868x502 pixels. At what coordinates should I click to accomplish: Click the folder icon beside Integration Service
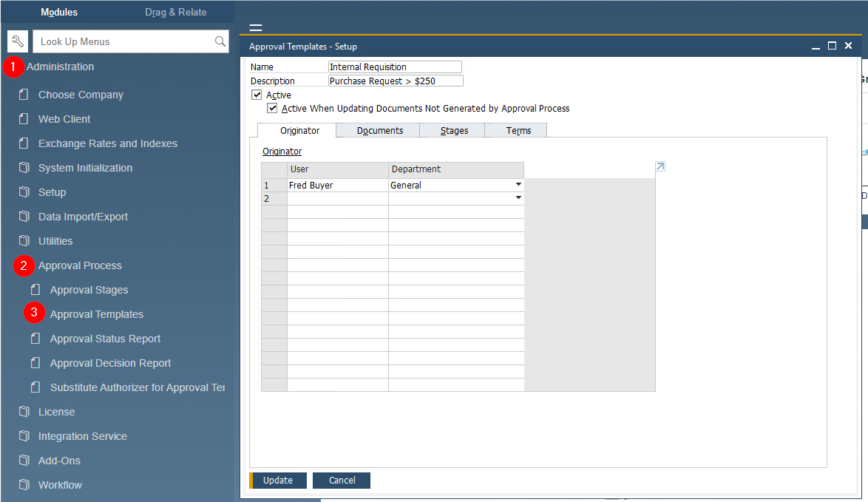(x=24, y=435)
